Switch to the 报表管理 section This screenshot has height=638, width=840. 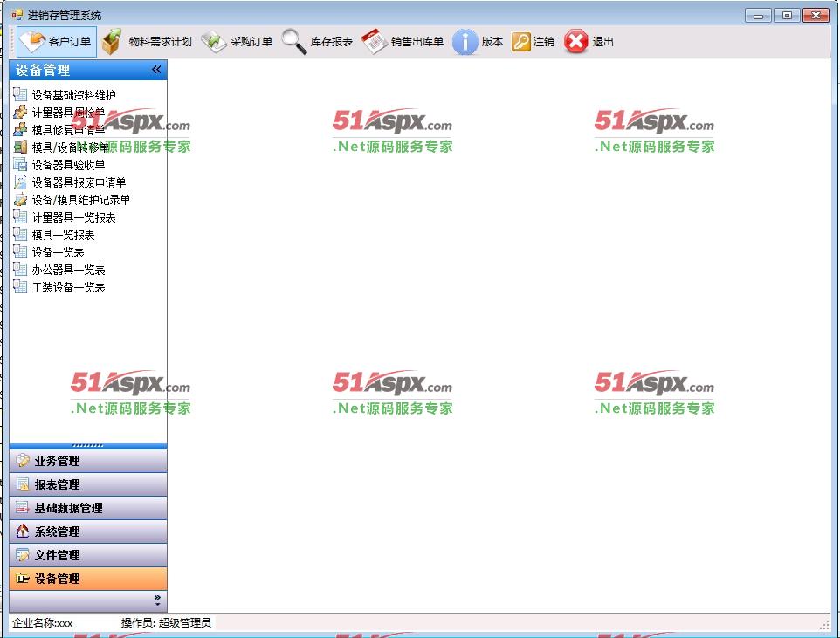click(x=88, y=484)
